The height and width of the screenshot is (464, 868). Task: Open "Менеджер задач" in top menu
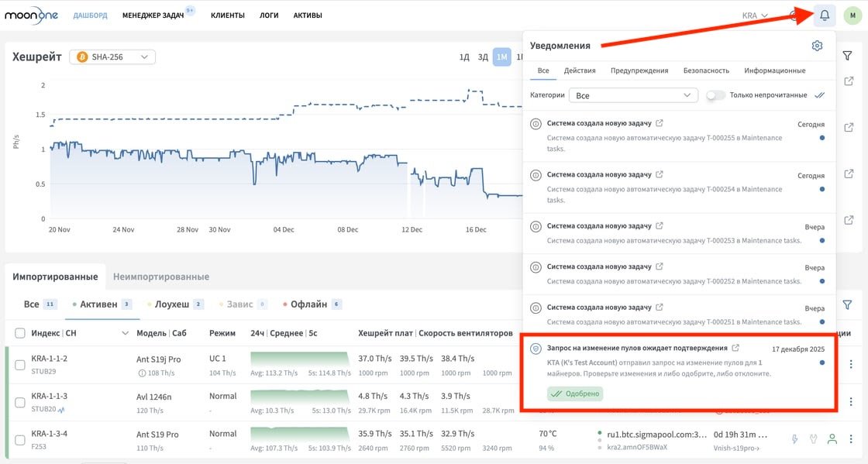(155, 15)
